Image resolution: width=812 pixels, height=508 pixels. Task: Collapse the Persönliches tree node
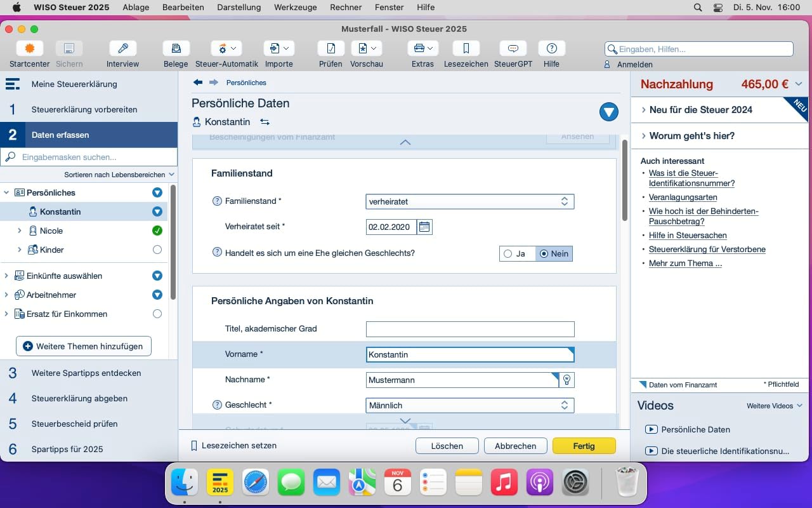(6, 192)
